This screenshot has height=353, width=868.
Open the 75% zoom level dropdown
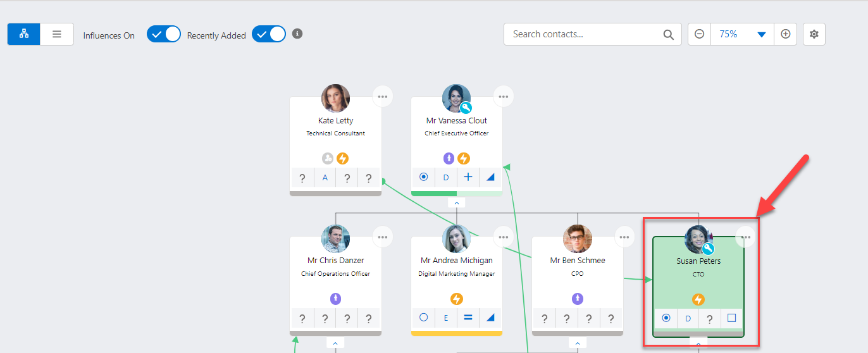(742, 34)
